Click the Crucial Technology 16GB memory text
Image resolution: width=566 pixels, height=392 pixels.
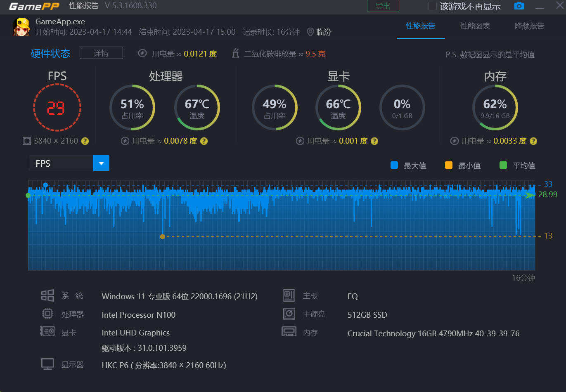coord(433,333)
